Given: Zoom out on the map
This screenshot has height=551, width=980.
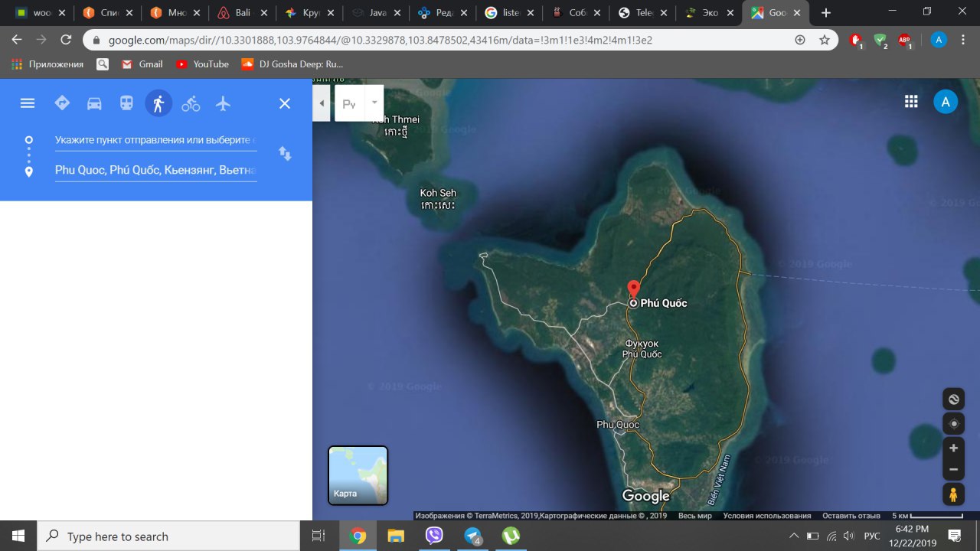Looking at the screenshot, I should [953, 469].
